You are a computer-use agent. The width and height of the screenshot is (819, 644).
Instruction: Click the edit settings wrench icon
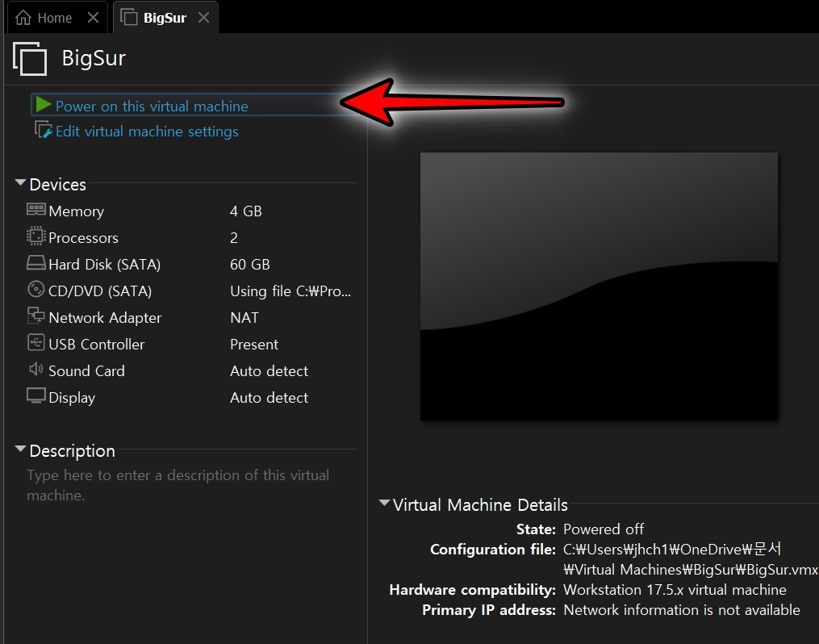[44, 130]
